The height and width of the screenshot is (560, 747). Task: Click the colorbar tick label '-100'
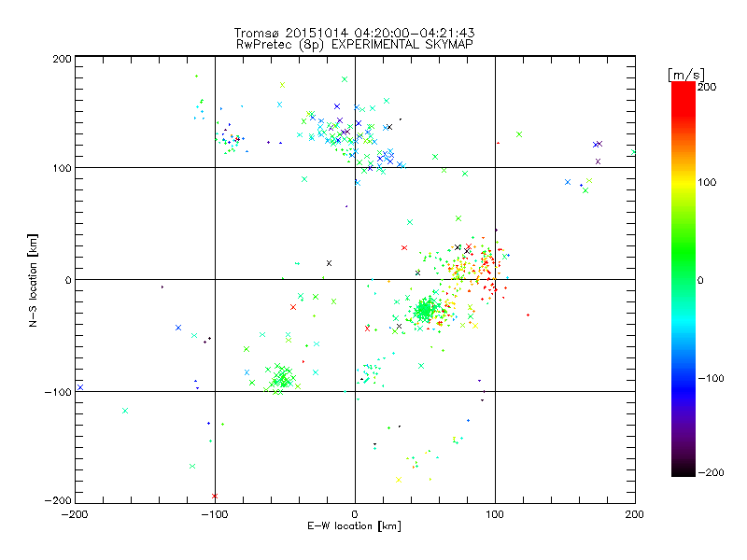point(711,379)
